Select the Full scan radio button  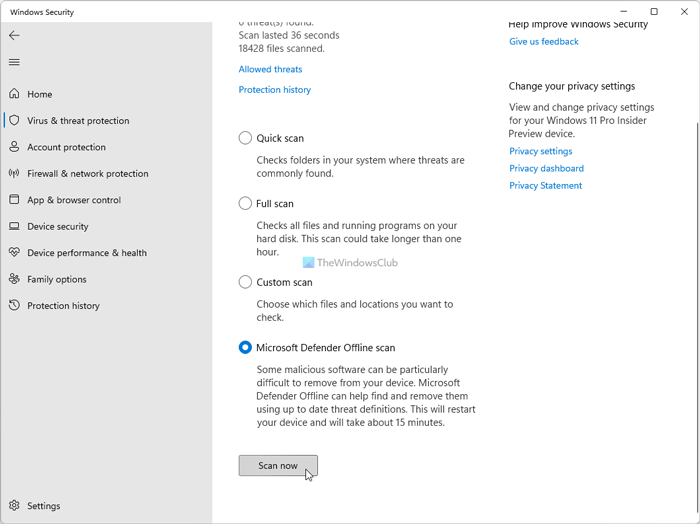245,204
